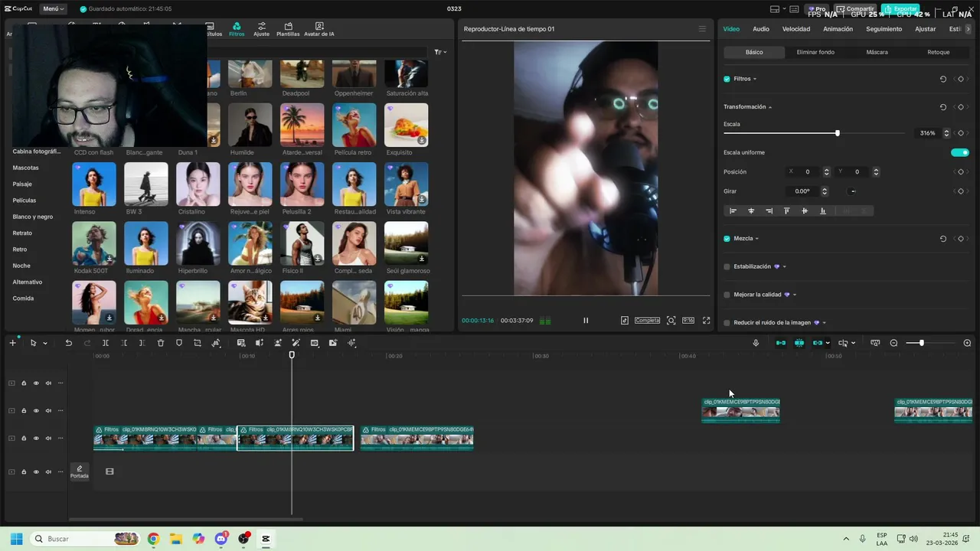Open the player hamburger menu
Screen dimensions: 980x551
click(702, 29)
